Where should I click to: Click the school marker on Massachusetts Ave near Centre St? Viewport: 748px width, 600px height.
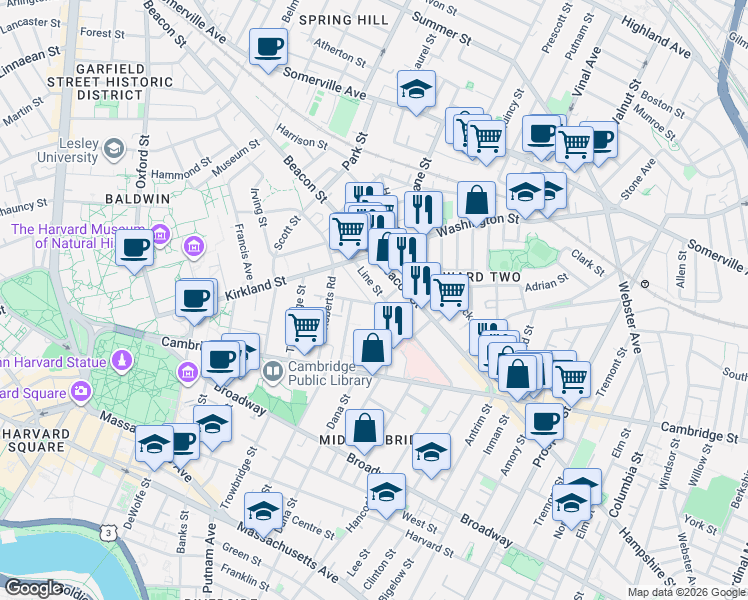pyautogui.click(x=263, y=513)
